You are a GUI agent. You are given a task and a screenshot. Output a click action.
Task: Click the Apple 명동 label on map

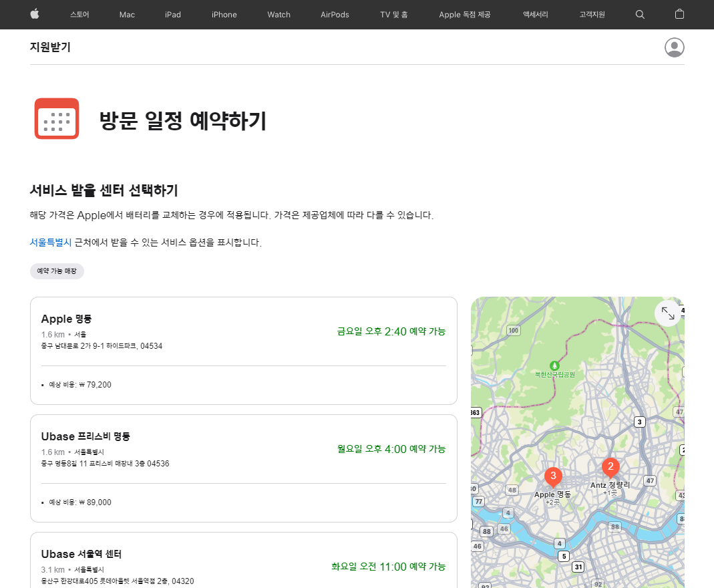pyautogui.click(x=552, y=494)
